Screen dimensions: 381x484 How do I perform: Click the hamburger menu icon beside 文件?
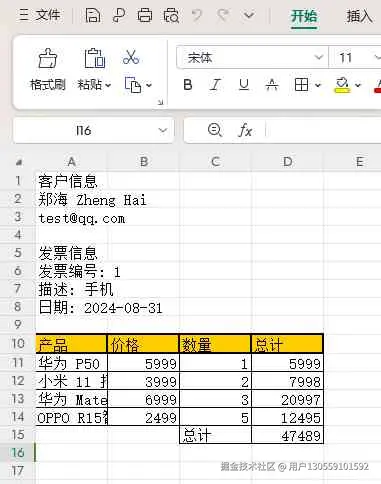[x=24, y=15]
